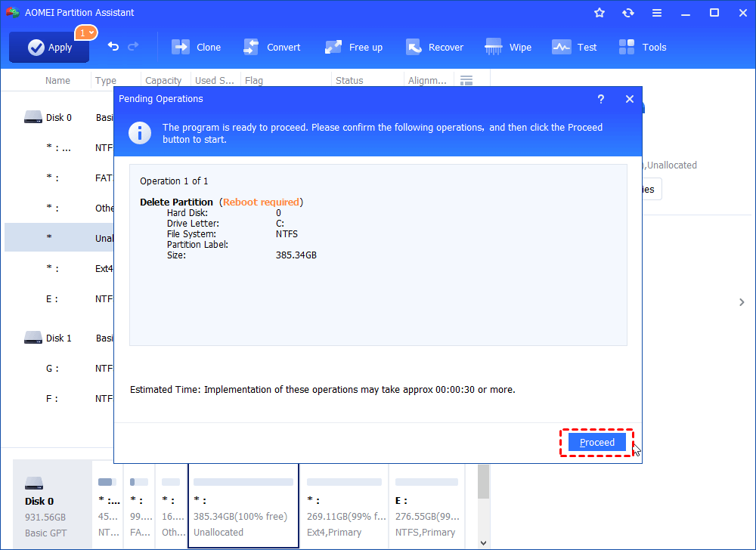Viewport: 756px width, 550px height.
Task: Click the refresh icon in title bar
Action: point(627,12)
